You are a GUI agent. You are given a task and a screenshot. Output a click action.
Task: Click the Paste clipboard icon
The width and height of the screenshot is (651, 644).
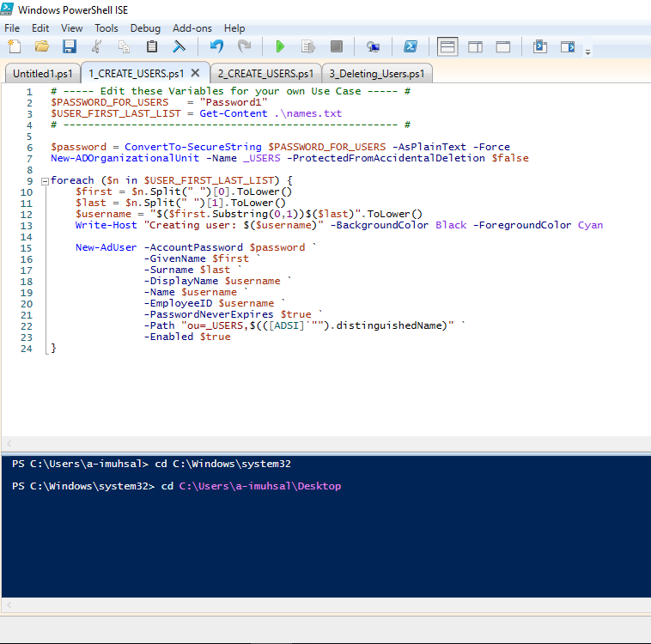click(x=152, y=46)
